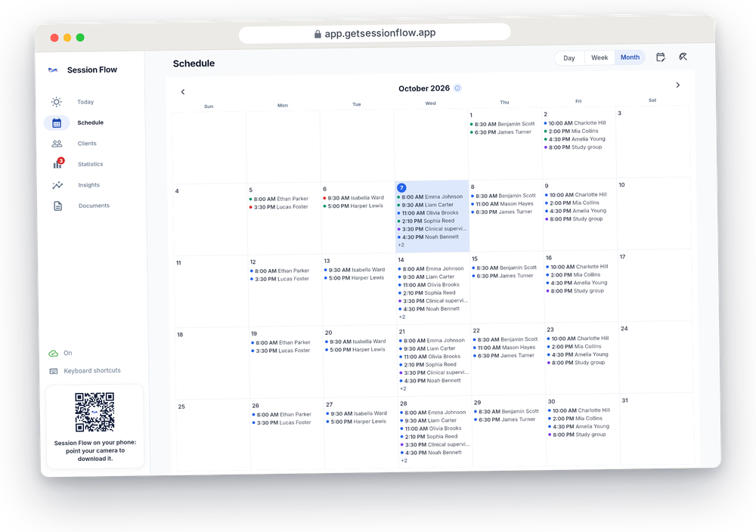Open 8:00 AM Ethan Parker on October 5
The width and height of the screenshot is (756, 532).
pyautogui.click(x=279, y=199)
